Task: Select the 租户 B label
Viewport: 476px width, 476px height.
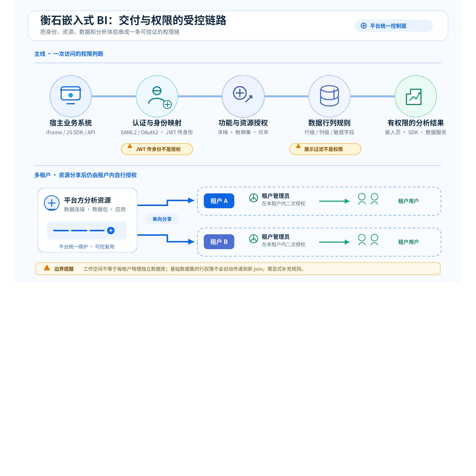Action: coord(219,242)
